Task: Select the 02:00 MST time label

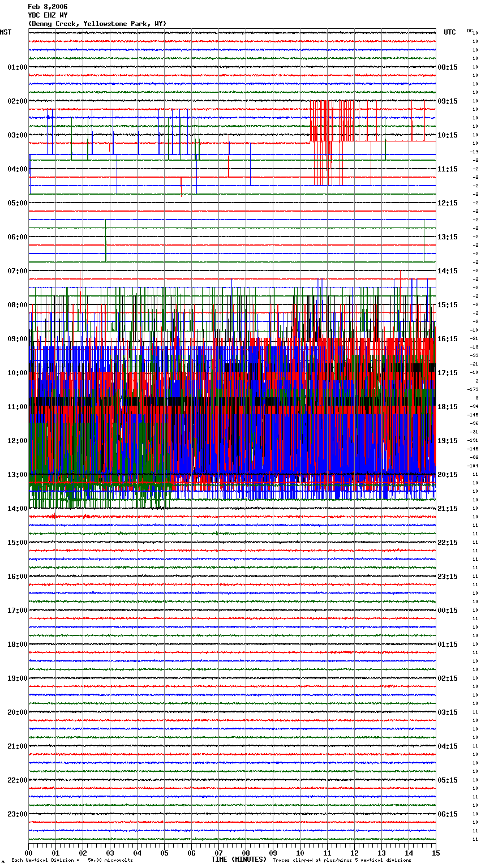Action: [18, 101]
